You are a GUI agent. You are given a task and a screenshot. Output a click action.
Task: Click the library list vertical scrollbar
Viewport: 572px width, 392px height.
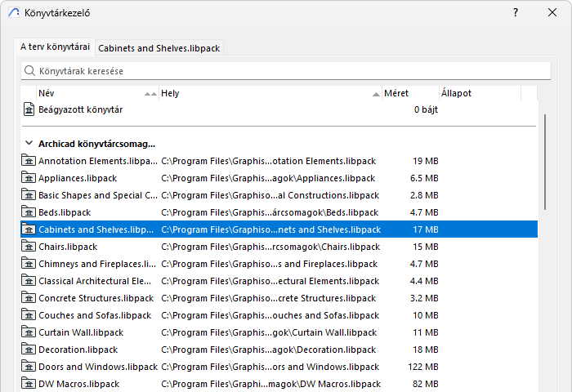point(545,162)
